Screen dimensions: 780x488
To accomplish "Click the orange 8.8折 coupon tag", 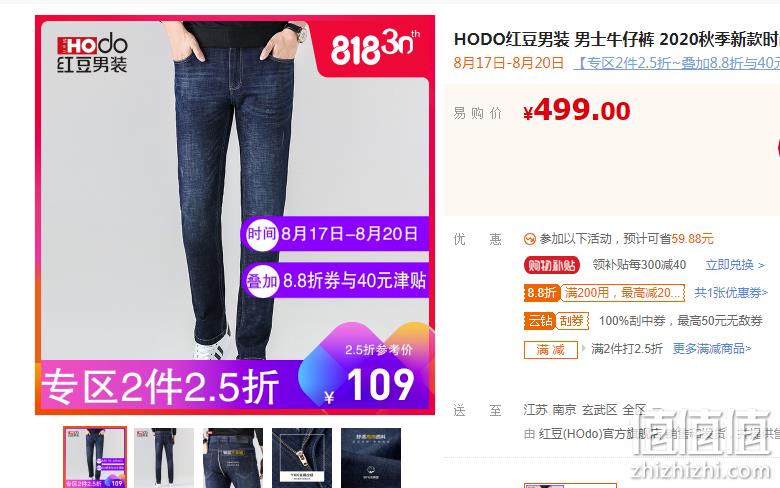I will (542, 293).
